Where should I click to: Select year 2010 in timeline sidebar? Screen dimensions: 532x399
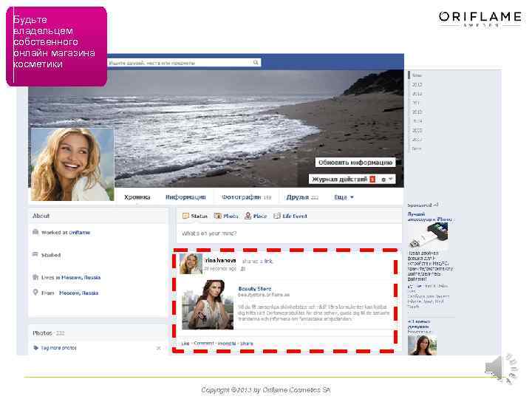417,112
